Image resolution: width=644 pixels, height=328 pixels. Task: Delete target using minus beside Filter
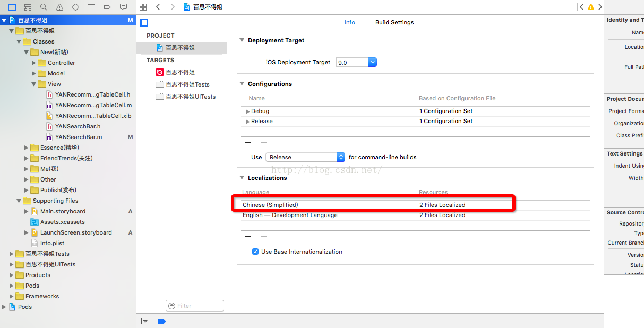tap(156, 306)
